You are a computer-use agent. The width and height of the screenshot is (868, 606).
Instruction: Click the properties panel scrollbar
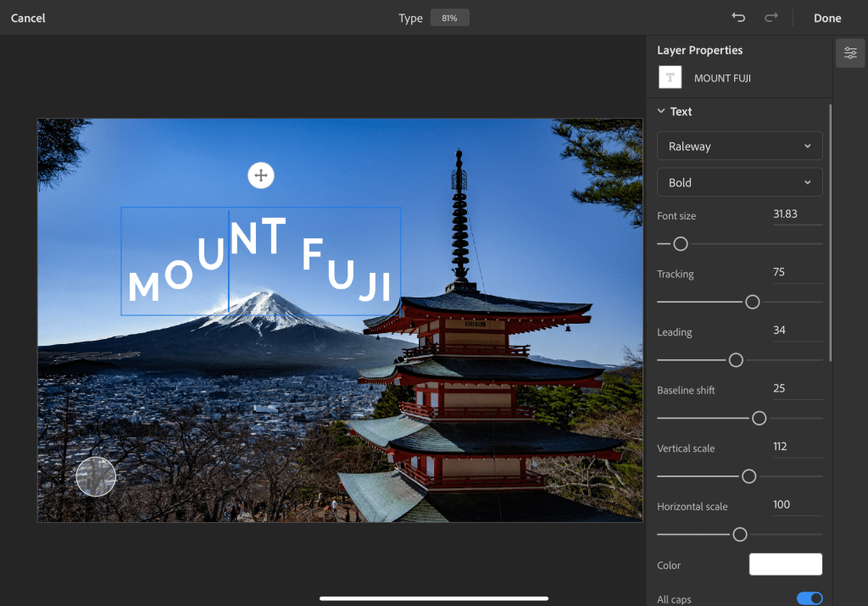pyautogui.click(x=830, y=232)
